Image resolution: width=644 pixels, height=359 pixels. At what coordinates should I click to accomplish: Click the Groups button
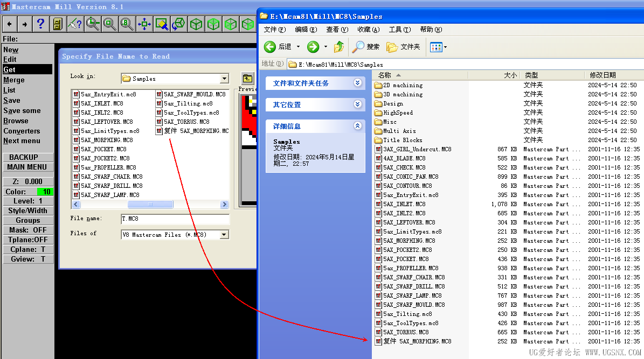tap(28, 220)
